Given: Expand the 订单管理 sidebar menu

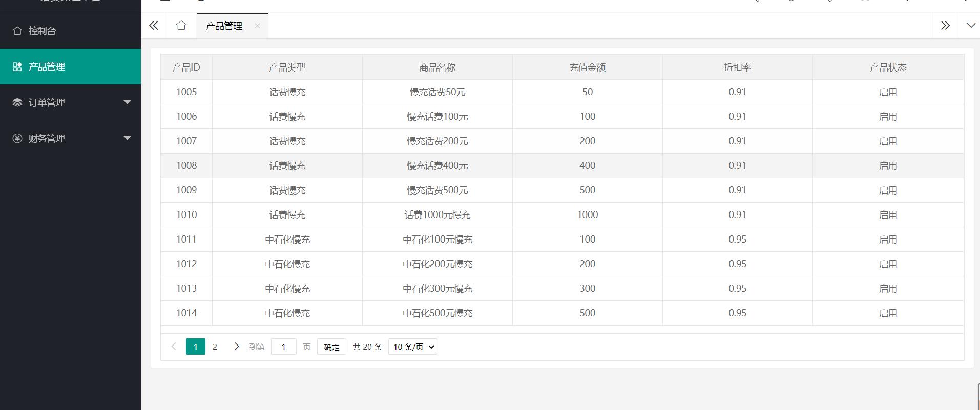Looking at the screenshot, I should pyautogui.click(x=70, y=102).
